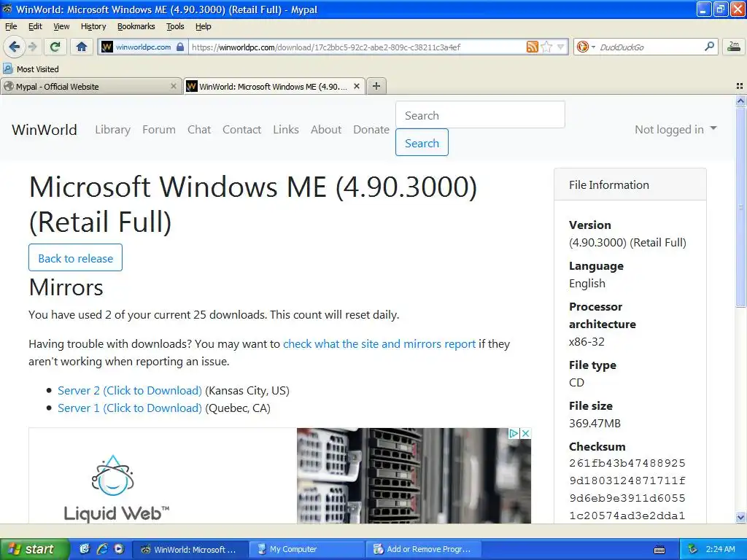Viewport: 747px width, 560px height.
Task: Switch to Mypal - Official Website tab
Action: pos(90,86)
